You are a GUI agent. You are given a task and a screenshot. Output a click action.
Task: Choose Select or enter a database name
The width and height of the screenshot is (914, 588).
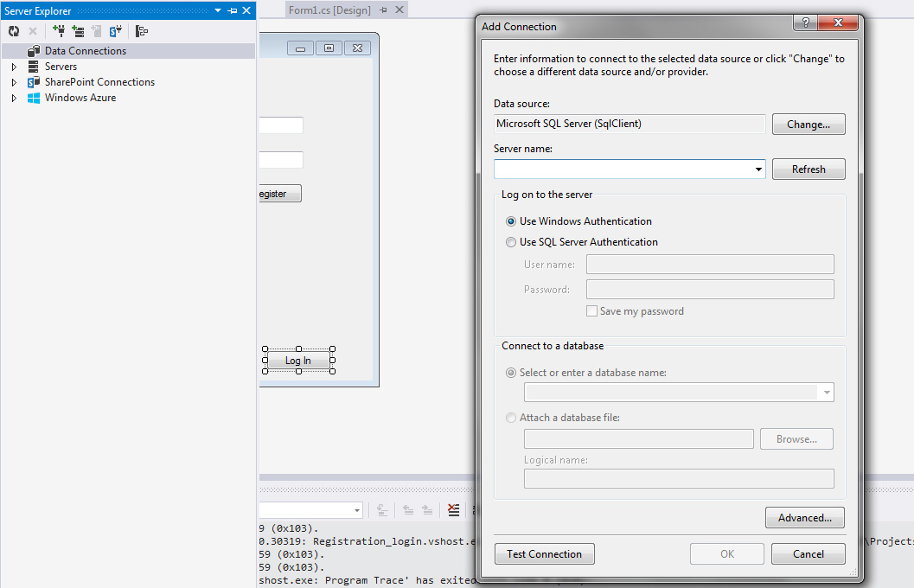coord(511,373)
